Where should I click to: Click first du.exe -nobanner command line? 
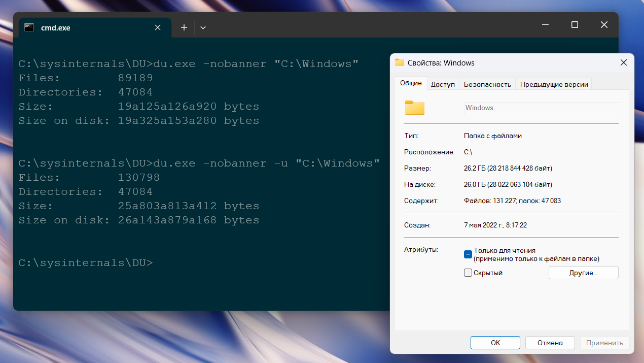[189, 63]
